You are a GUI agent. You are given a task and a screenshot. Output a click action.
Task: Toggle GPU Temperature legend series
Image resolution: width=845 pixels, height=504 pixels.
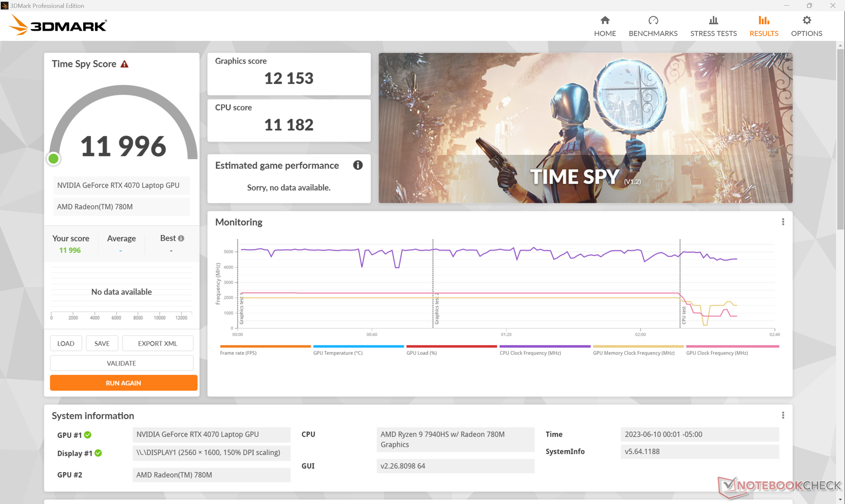[x=338, y=353]
